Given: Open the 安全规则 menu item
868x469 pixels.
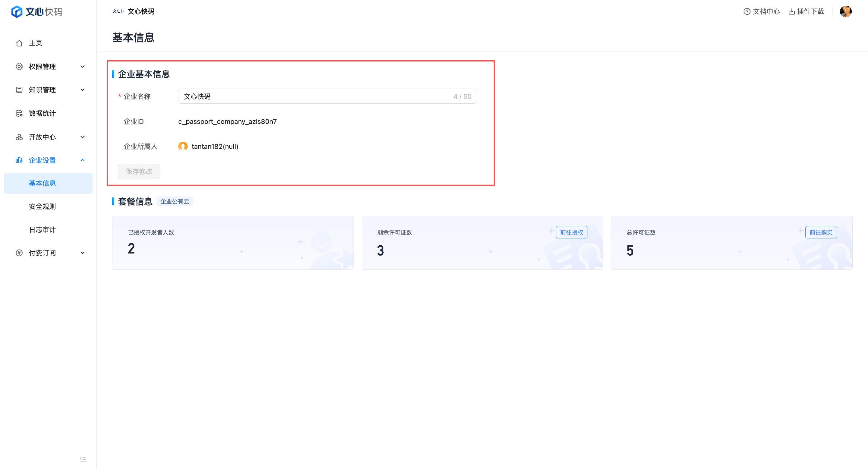Looking at the screenshot, I should (42, 206).
